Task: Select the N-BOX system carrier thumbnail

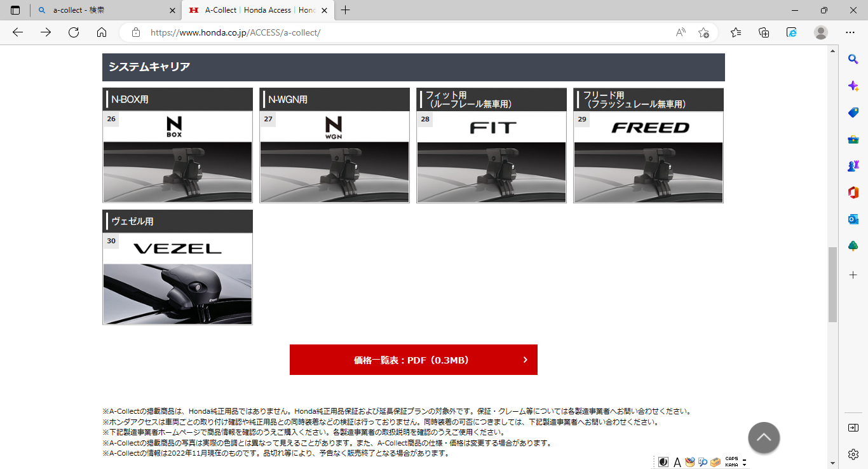Action: click(x=177, y=146)
